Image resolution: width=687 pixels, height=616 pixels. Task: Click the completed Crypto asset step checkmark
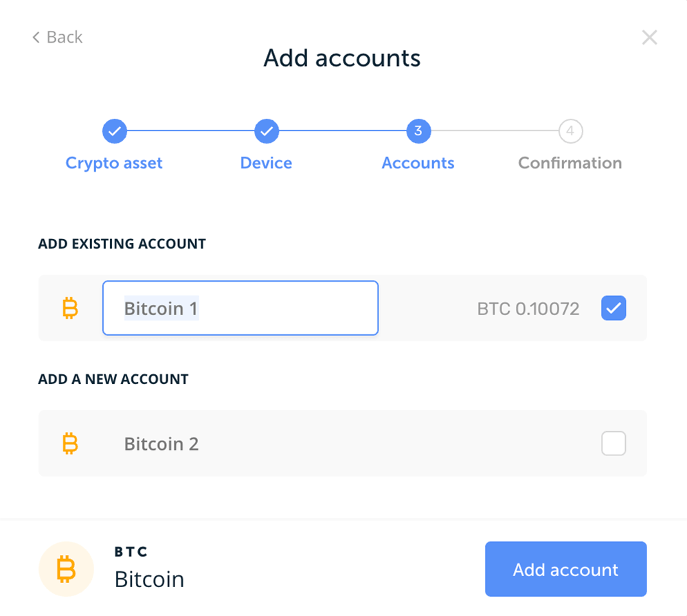(115, 131)
